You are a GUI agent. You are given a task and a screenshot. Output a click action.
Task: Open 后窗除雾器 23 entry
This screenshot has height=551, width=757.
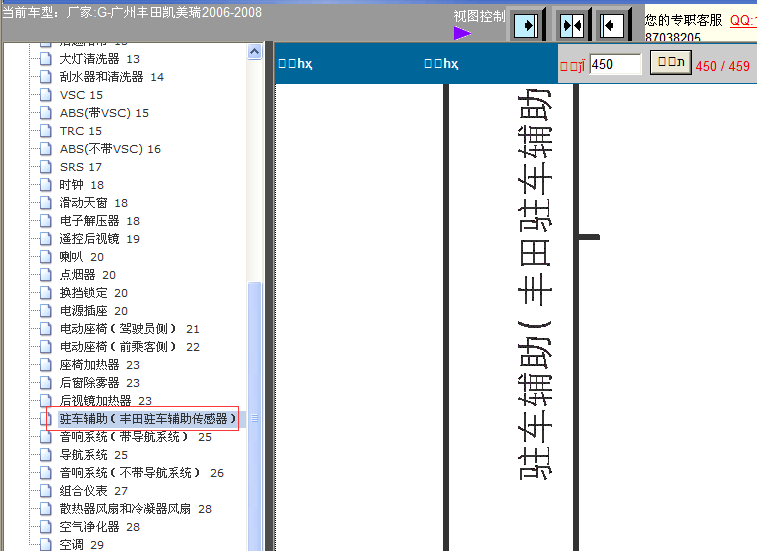click(99, 383)
